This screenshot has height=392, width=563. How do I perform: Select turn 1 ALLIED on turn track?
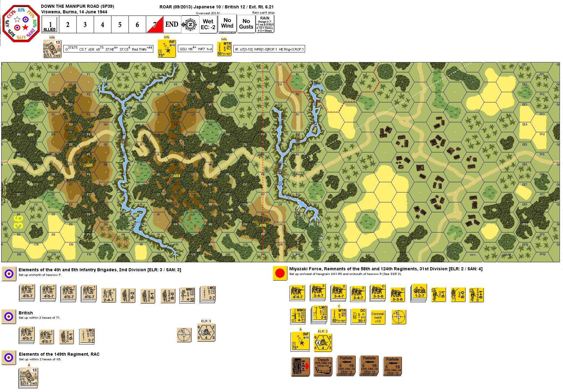50,25
